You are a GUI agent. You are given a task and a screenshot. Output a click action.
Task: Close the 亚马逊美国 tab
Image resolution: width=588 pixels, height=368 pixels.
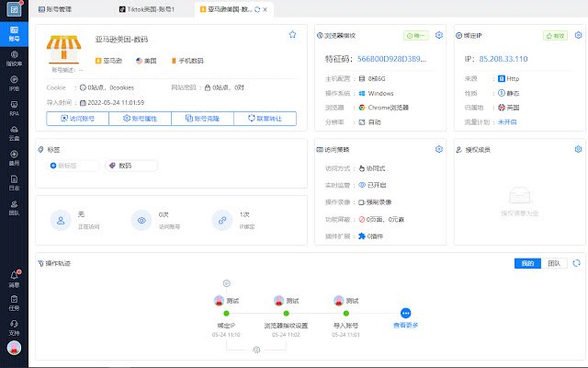pyautogui.click(x=266, y=9)
